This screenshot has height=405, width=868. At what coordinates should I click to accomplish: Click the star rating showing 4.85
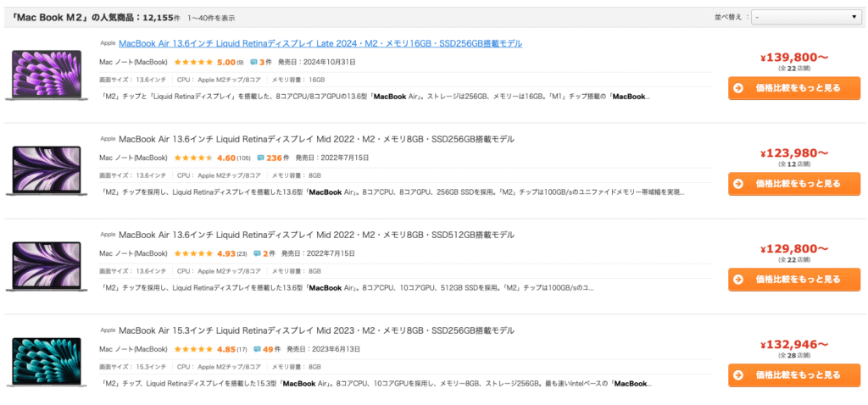click(193, 349)
